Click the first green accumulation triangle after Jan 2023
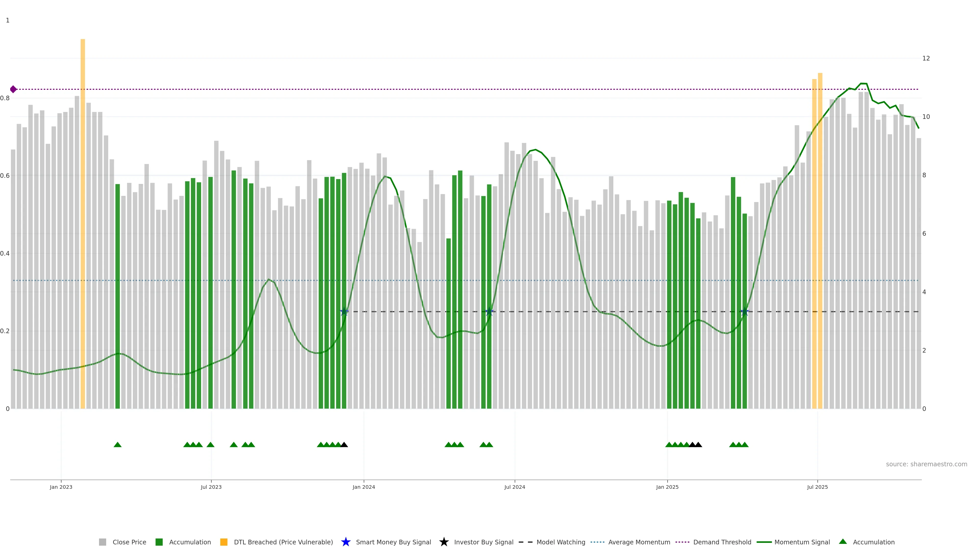980x551 pixels. (118, 445)
